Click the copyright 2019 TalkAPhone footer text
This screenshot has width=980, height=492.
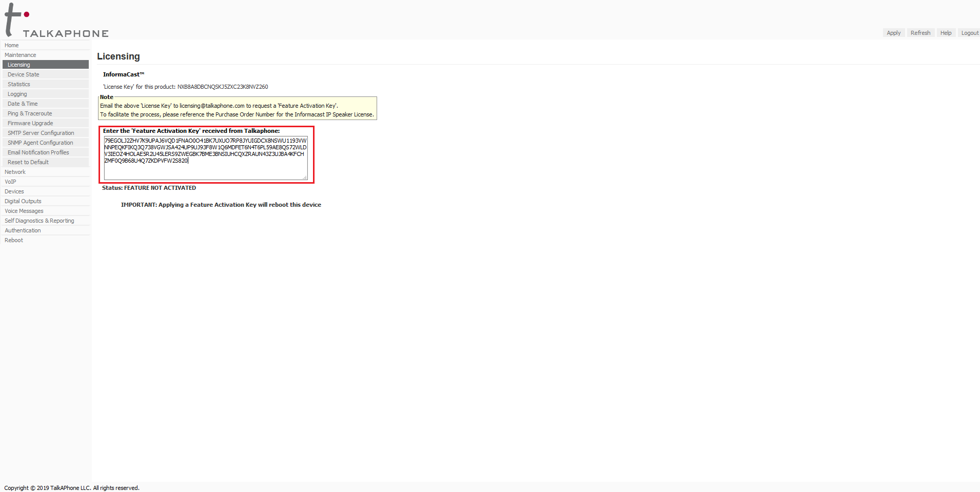tap(72, 488)
